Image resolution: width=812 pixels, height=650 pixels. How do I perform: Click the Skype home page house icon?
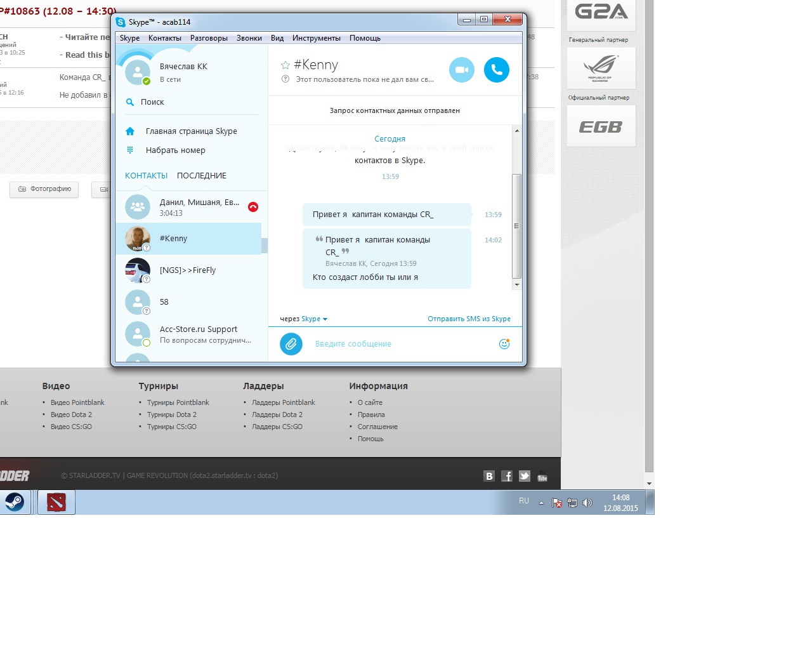coord(130,131)
